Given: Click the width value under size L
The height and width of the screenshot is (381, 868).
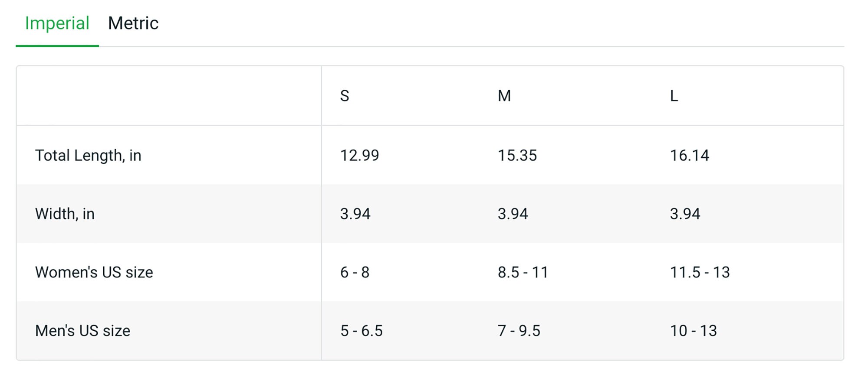Looking at the screenshot, I should click(x=685, y=214).
